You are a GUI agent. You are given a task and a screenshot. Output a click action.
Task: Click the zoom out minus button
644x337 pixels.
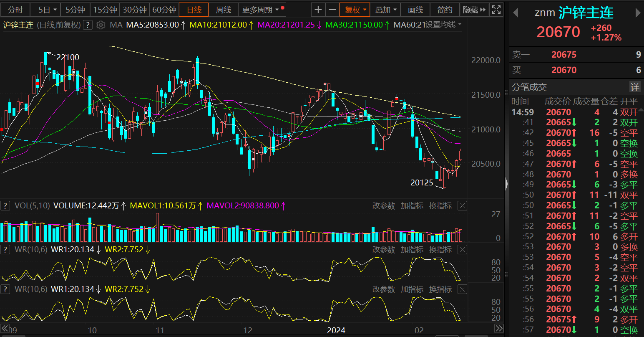tap(332, 10)
